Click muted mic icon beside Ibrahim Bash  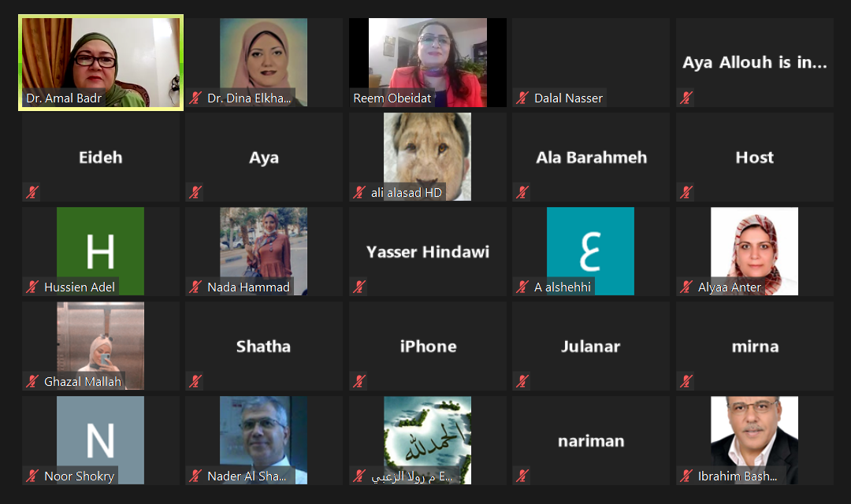(686, 476)
